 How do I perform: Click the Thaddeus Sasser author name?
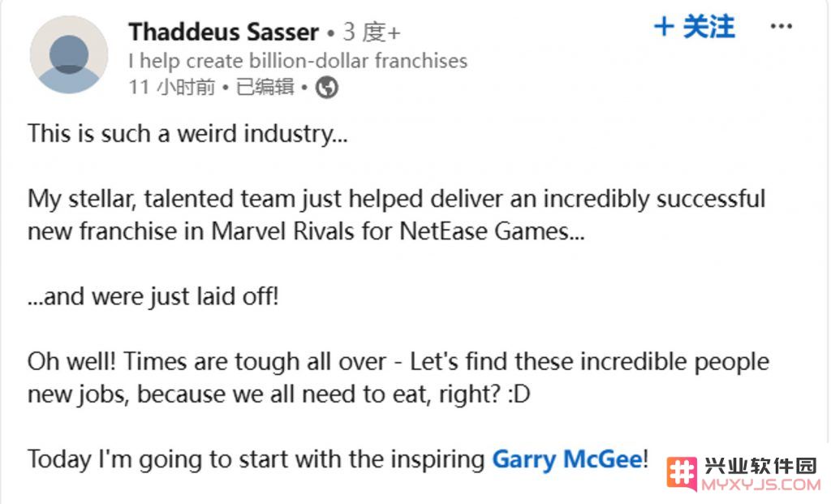(x=224, y=32)
